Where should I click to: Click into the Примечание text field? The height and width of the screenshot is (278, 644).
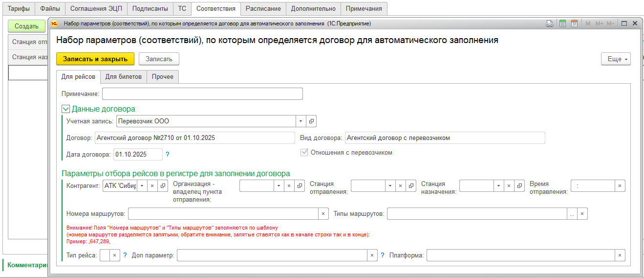202,93
